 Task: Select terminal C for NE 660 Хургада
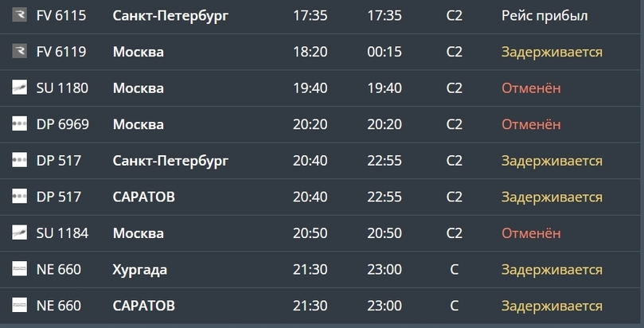click(x=454, y=269)
